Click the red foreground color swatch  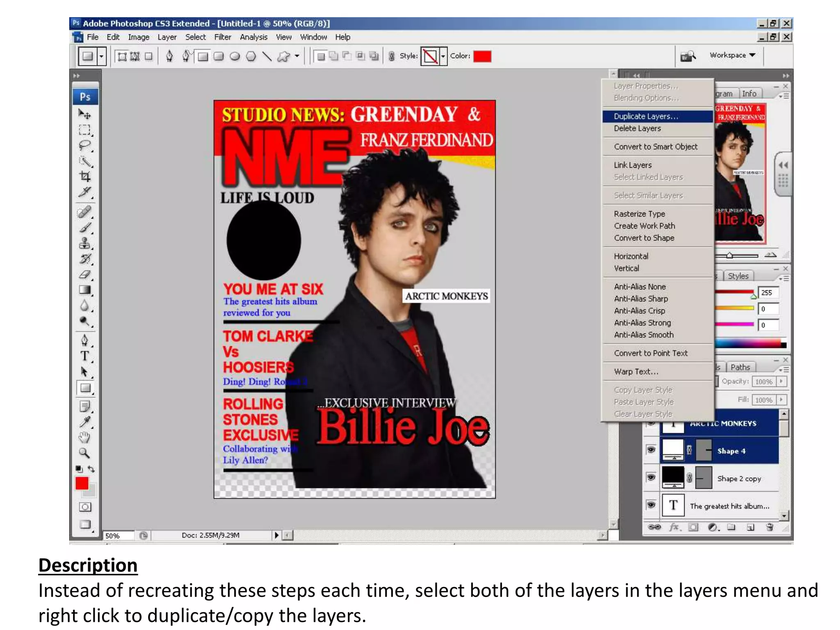pos(82,483)
